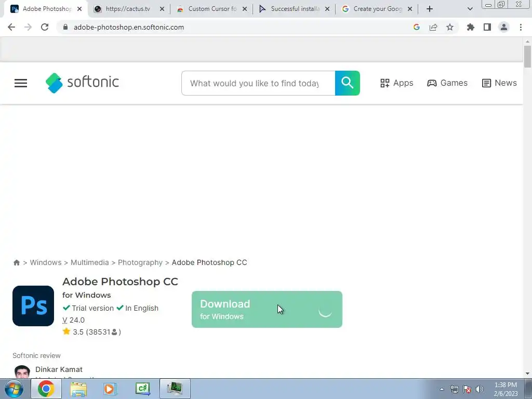Image resolution: width=532 pixels, height=399 pixels.
Task: Open the News section
Action: coord(499,83)
